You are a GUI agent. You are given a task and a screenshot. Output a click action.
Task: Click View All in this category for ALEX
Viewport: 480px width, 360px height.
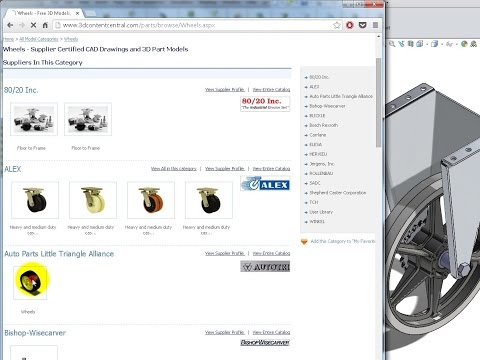(174, 169)
